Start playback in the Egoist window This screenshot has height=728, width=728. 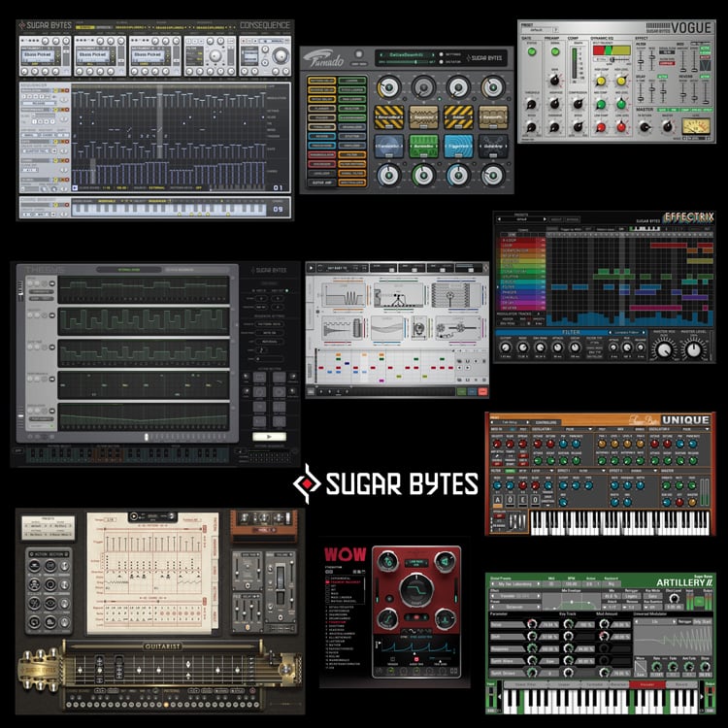(311, 268)
